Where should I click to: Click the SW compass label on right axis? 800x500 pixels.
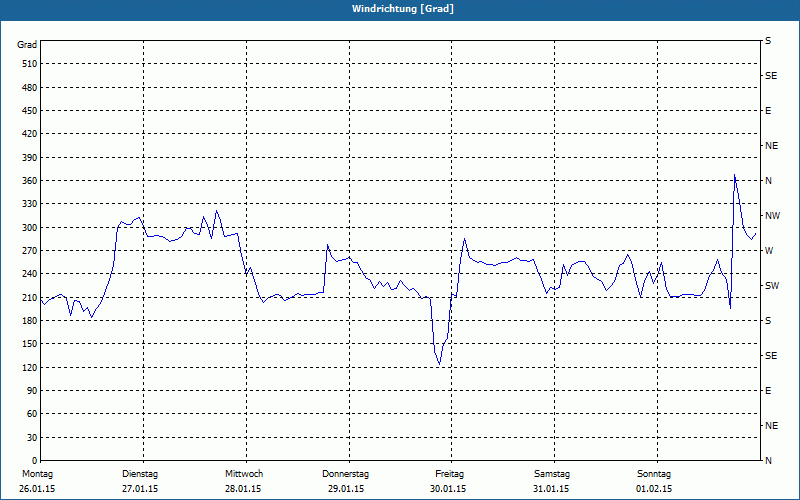tap(772, 286)
